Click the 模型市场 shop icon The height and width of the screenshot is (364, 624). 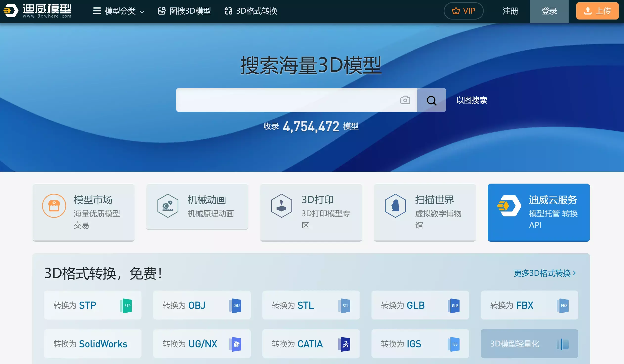54,206
